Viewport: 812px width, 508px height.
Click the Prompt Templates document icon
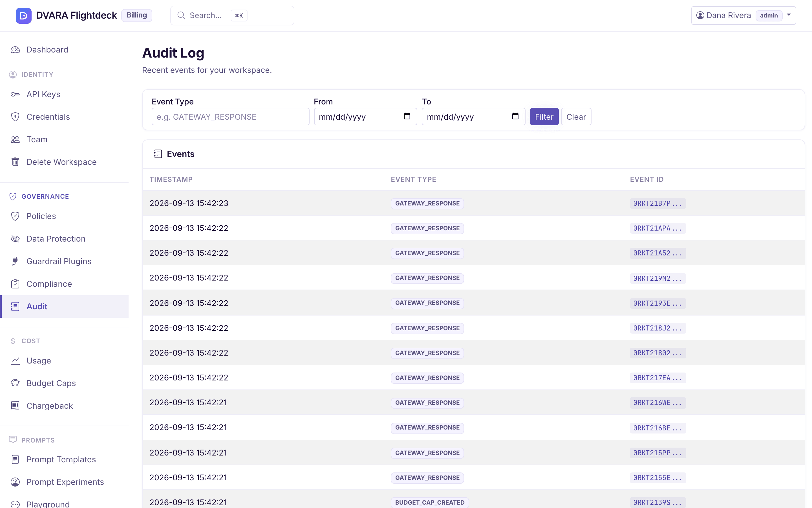pos(15,459)
